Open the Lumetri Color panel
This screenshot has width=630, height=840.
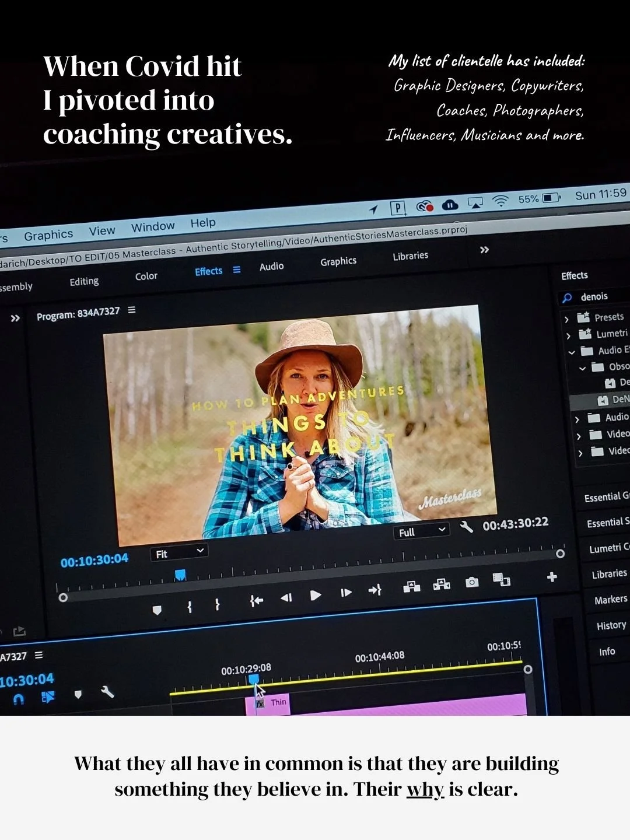pos(609,548)
